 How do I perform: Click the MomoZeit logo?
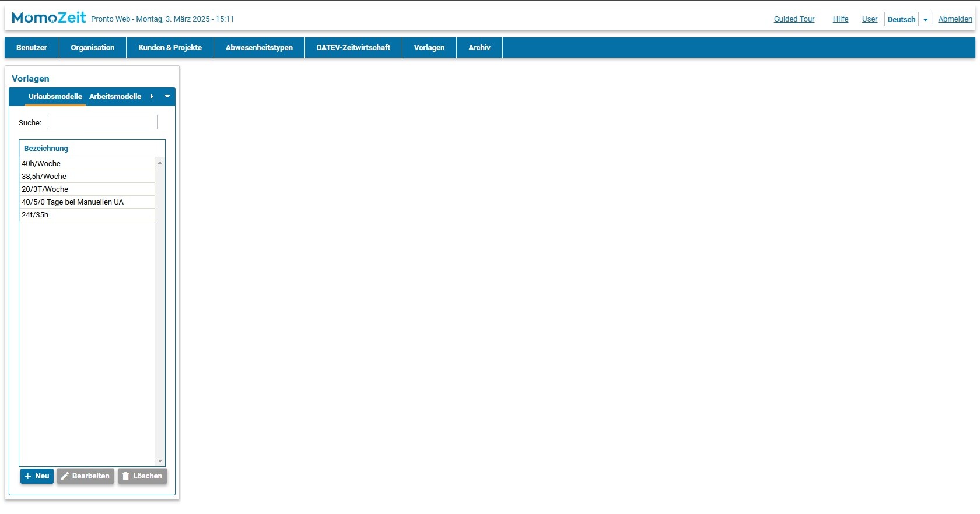click(x=48, y=18)
